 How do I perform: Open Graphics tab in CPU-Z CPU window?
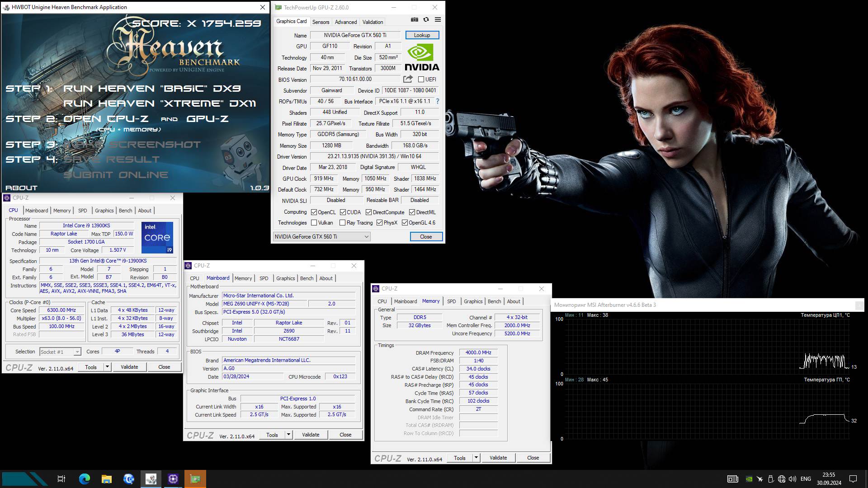(x=104, y=211)
